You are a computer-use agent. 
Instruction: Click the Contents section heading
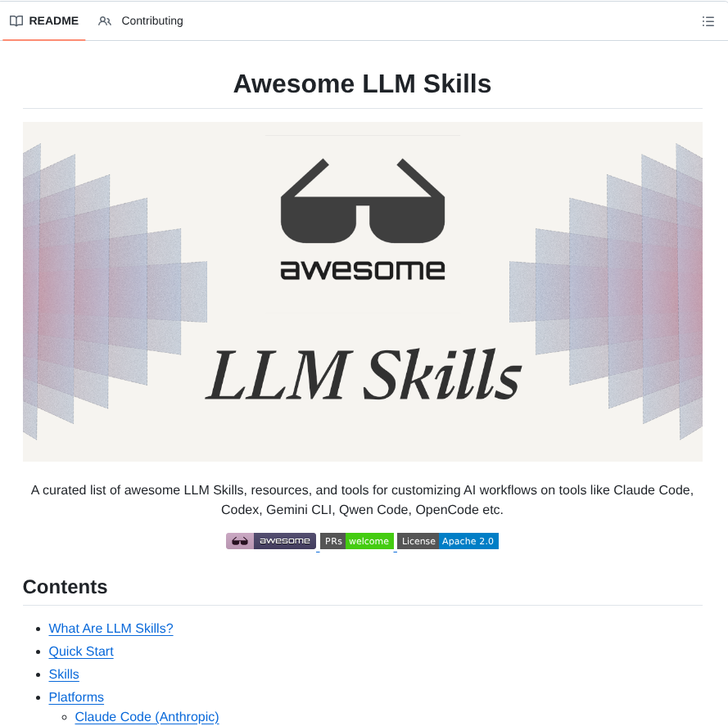pos(65,587)
